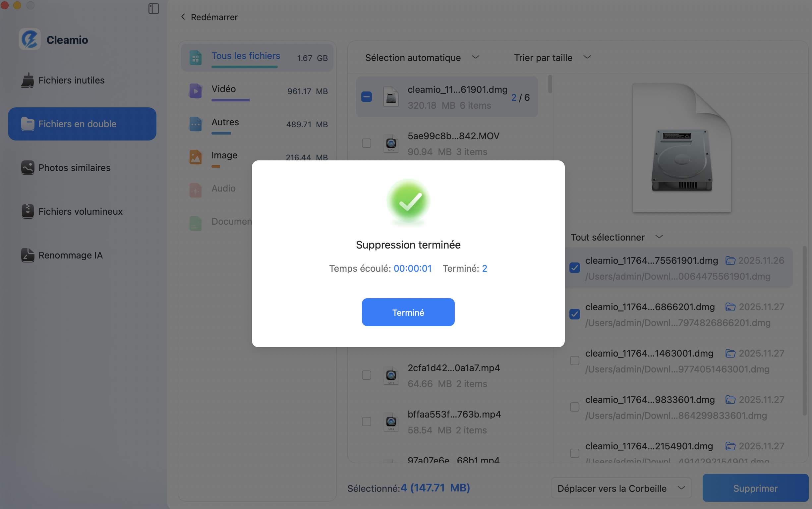Click the Supprimer button

point(755,488)
